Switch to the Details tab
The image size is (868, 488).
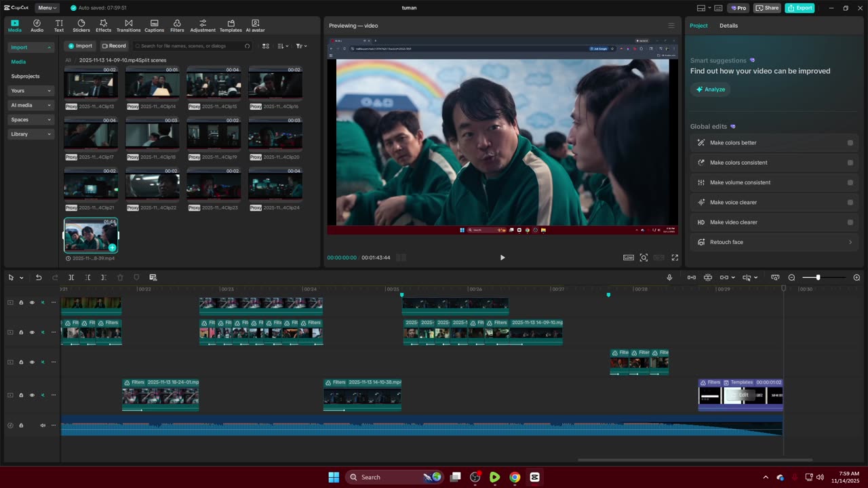tap(728, 26)
